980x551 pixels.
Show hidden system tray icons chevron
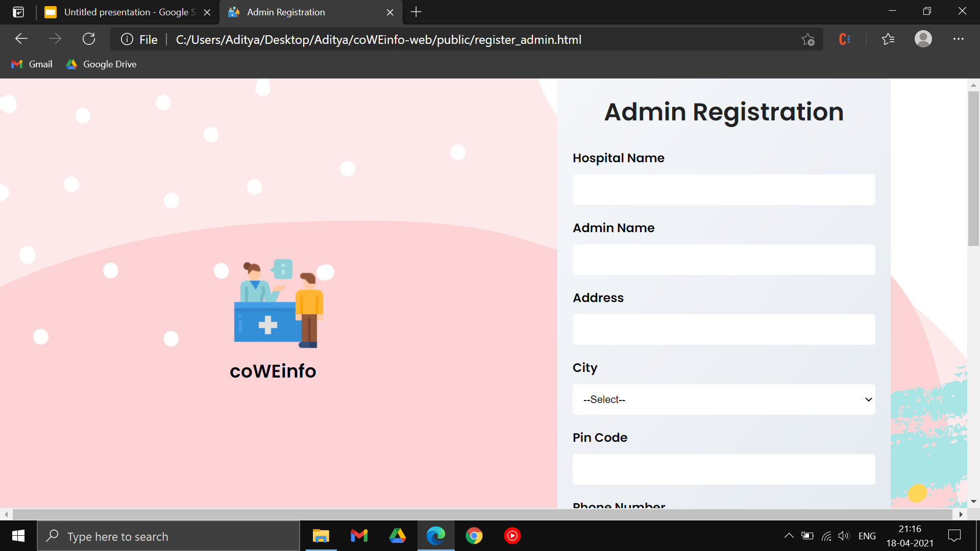(x=789, y=536)
